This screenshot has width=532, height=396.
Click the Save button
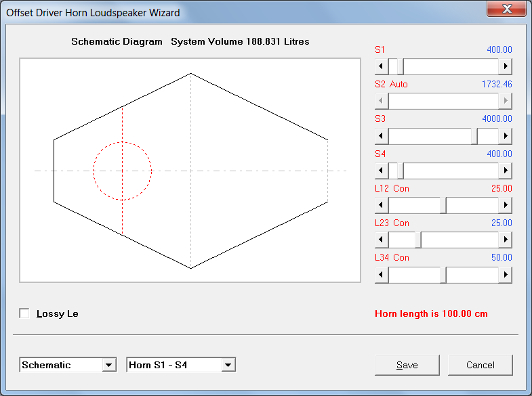(407, 365)
